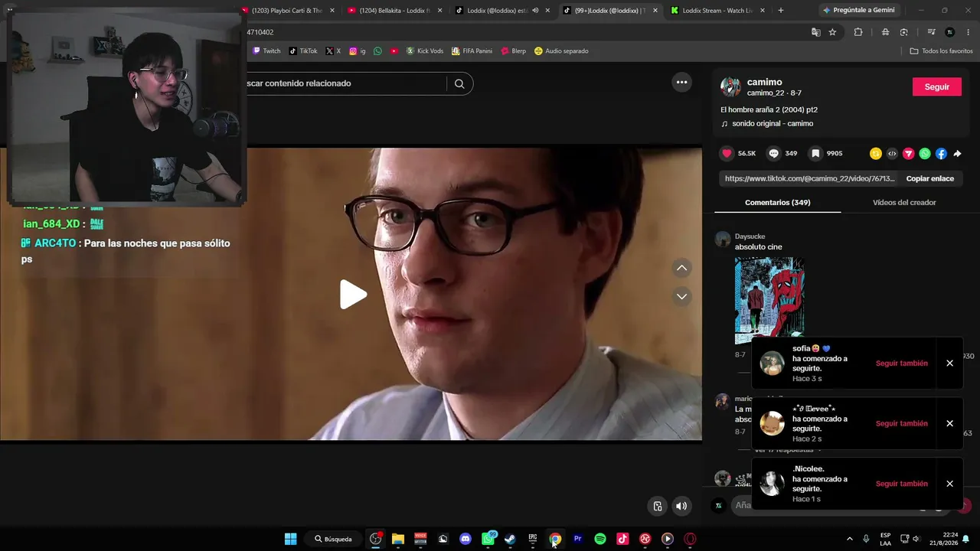Open comments via the speech bubble icon
Image resolution: width=980 pixels, height=551 pixels.
click(x=773, y=153)
